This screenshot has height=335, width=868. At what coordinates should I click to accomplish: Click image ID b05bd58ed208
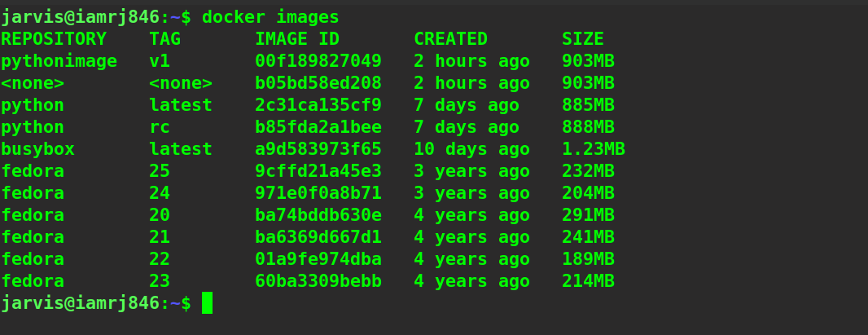[x=318, y=83]
